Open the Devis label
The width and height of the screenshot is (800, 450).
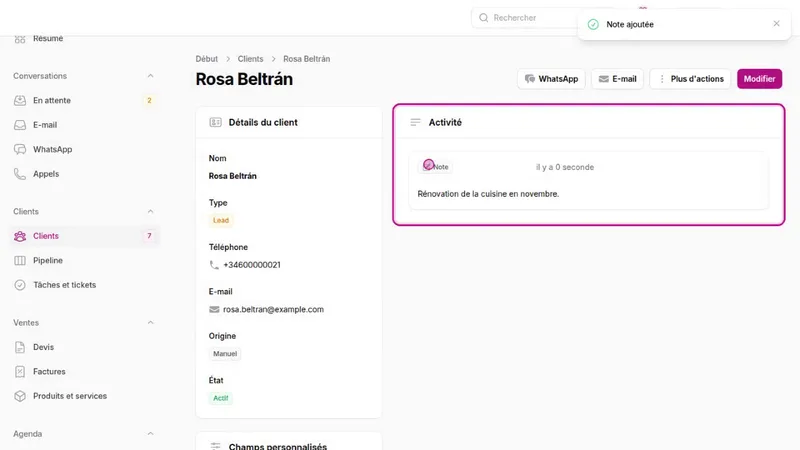coord(43,347)
